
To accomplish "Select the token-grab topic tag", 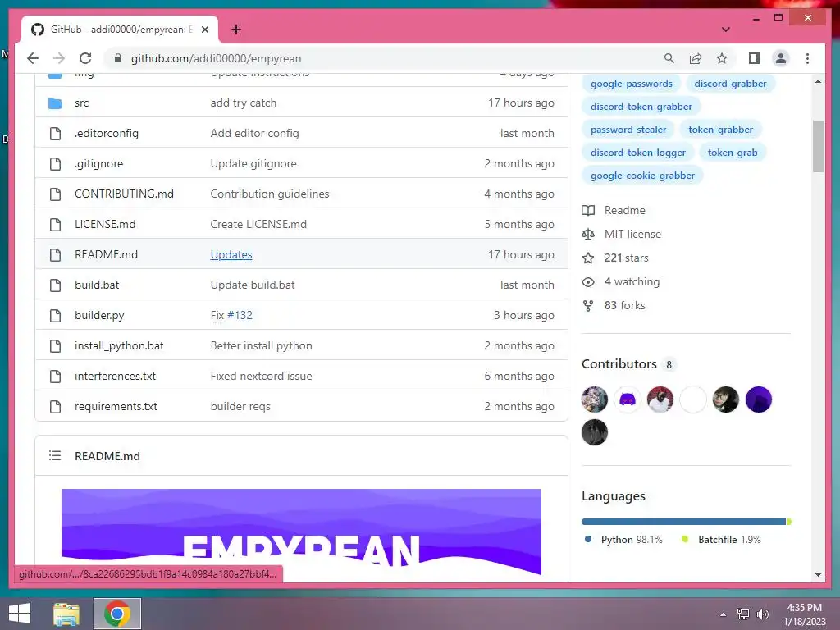I will coord(733,153).
